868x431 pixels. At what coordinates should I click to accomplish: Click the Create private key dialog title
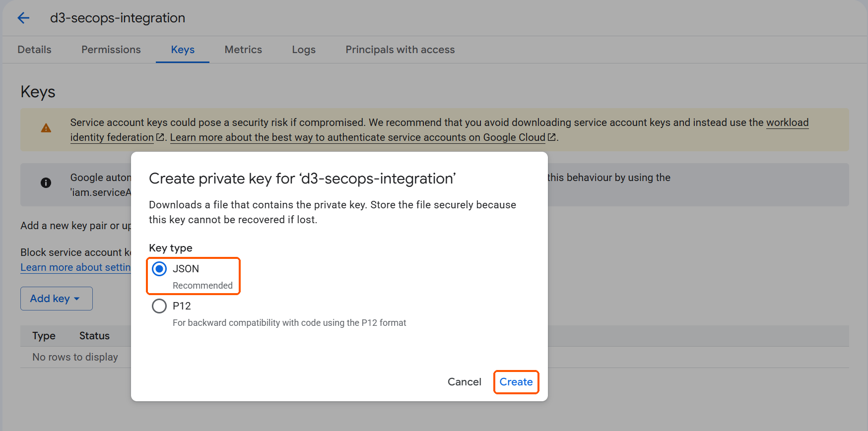coord(302,179)
